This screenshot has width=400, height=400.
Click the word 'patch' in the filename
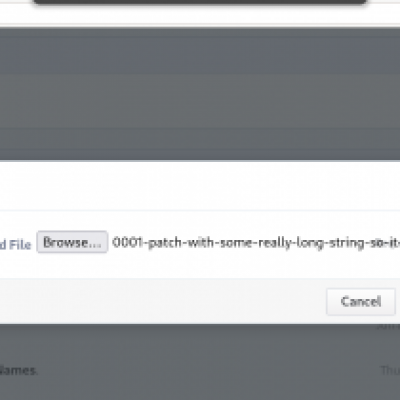click(165, 243)
